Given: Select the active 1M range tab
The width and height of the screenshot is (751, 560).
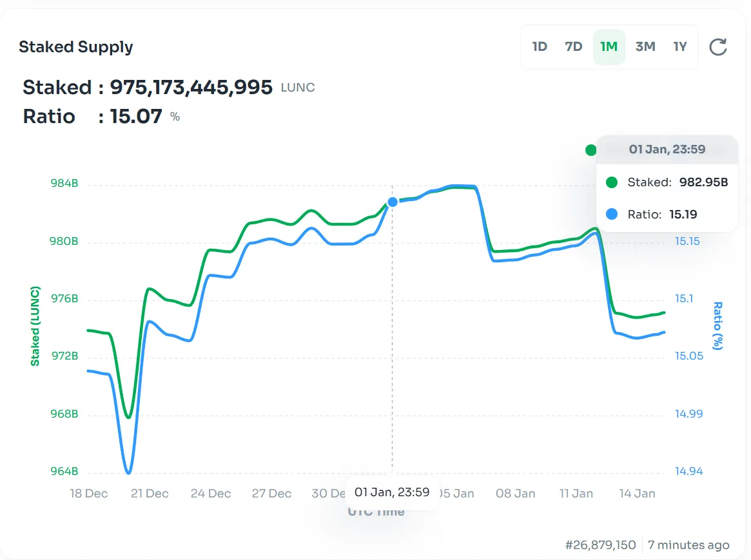Looking at the screenshot, I should pos(609,47).
